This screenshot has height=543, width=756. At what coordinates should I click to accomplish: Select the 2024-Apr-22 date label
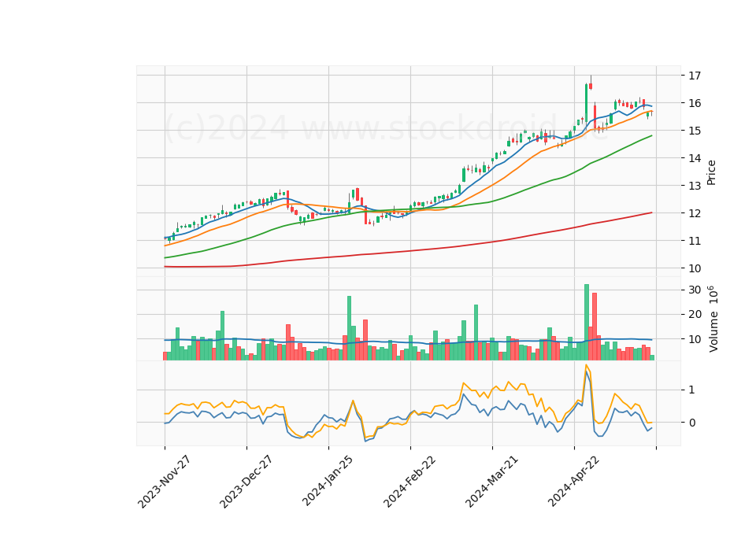(573, 482)
